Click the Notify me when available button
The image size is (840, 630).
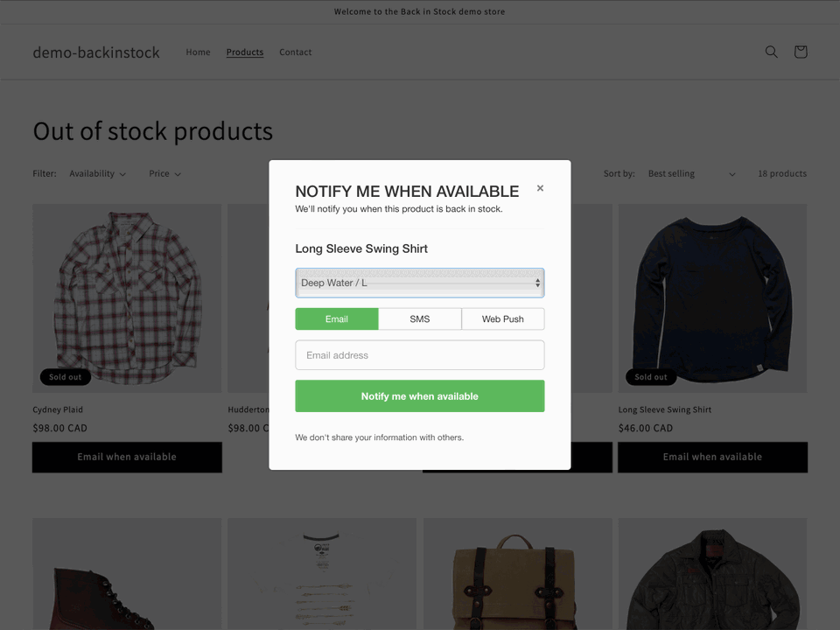pyautogui.click(x=419, y=395)
